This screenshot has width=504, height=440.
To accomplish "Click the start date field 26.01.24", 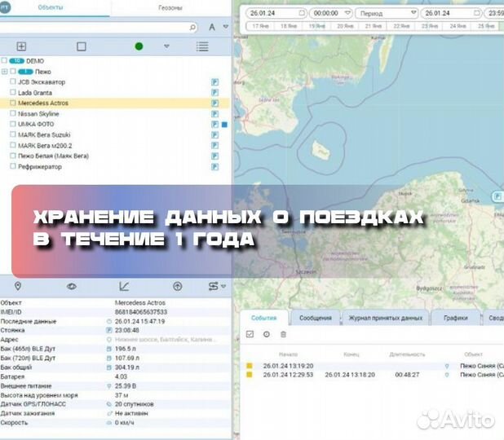I will coord(276,13).
